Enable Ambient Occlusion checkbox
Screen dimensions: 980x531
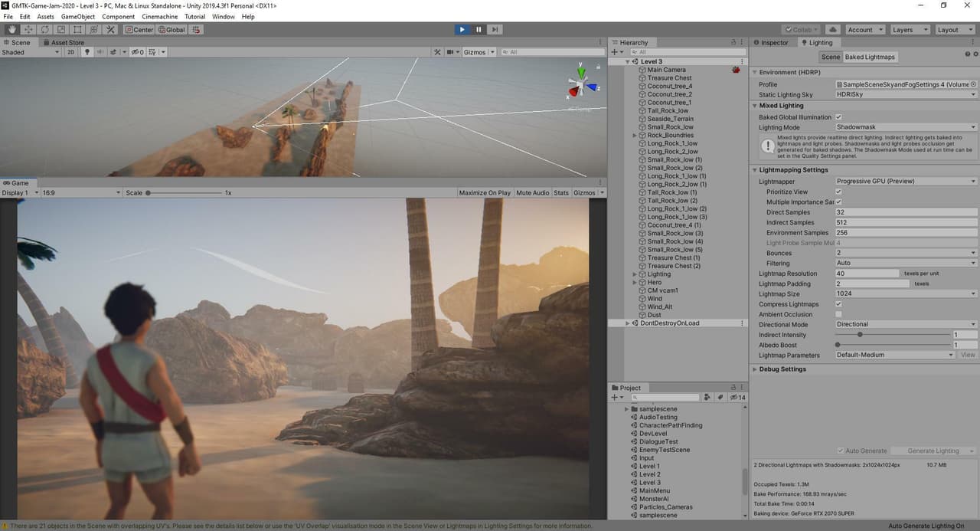coord(838,314)
